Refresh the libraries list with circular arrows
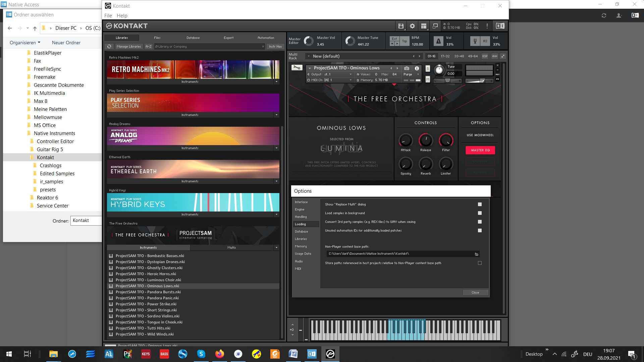The width and height of the screenshot is (644, 362). [x=109, y=47]
